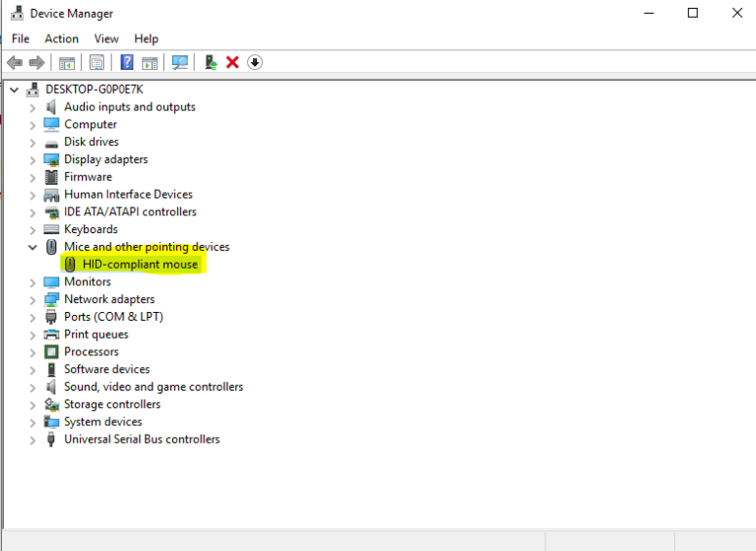This screenshot has height=551, width=756.
Task: Click Show/Hide Console Tree toolbar icon
Action: coord(67,62)
